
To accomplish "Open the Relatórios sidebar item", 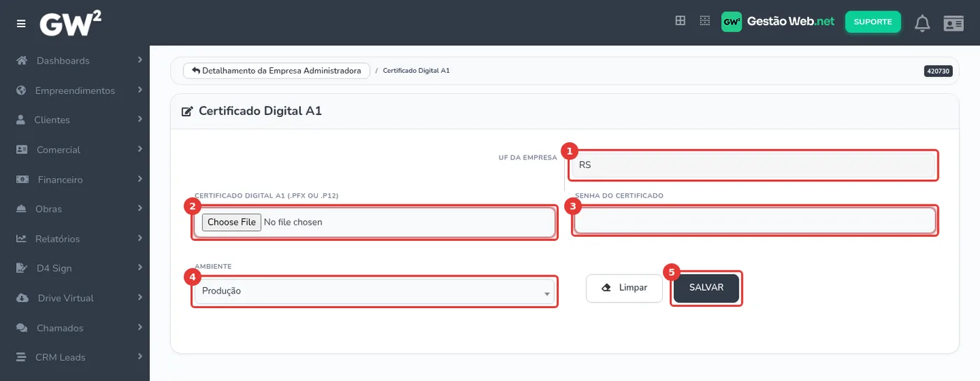I will point(75,238).
